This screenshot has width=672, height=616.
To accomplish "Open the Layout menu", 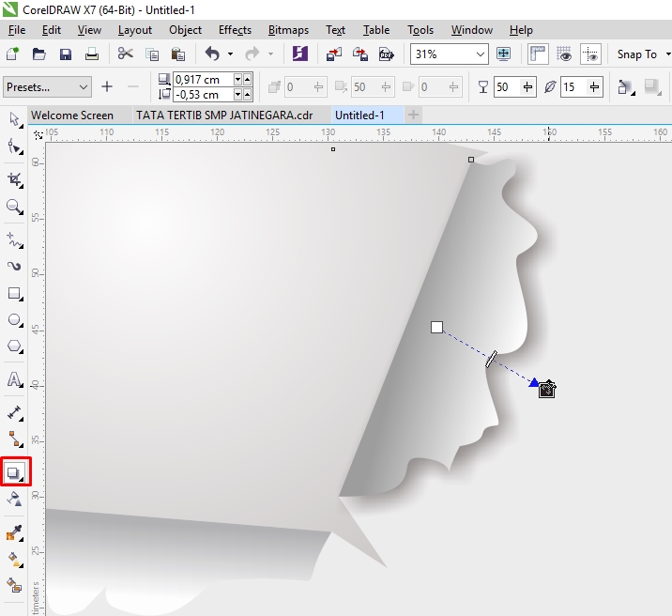I will 135,30.
